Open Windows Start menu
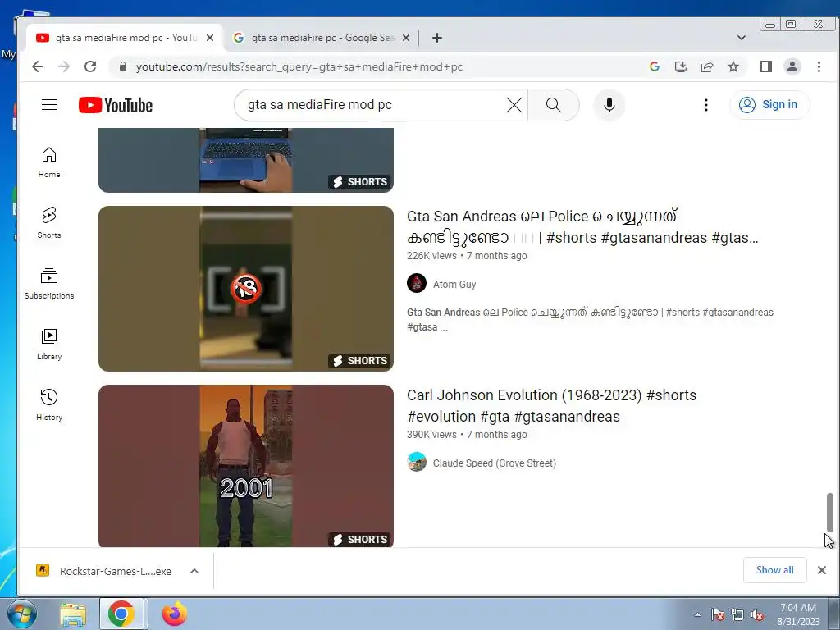840x630 pixels. point(21,614)
